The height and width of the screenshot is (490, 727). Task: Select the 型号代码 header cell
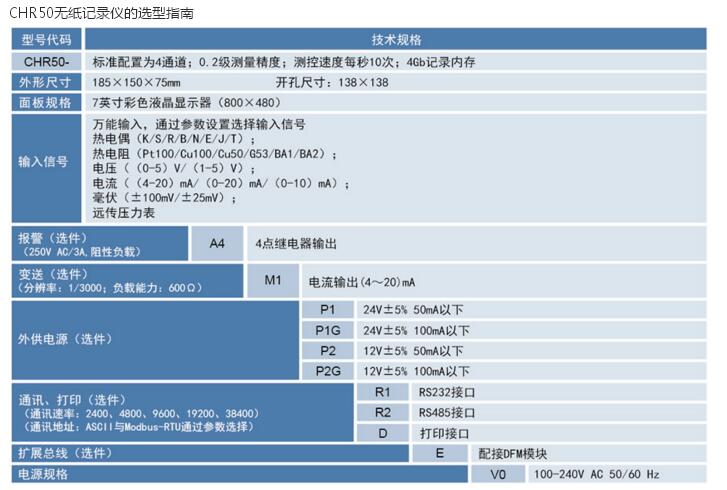pyautogui.click(x=46, y=40)
